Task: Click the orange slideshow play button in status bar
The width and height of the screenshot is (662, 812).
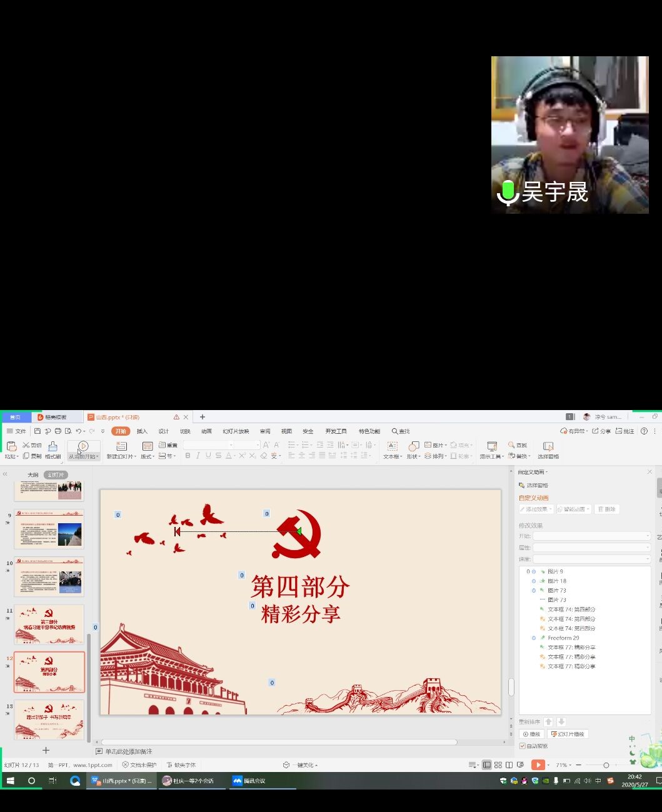Action: (538, 765)
